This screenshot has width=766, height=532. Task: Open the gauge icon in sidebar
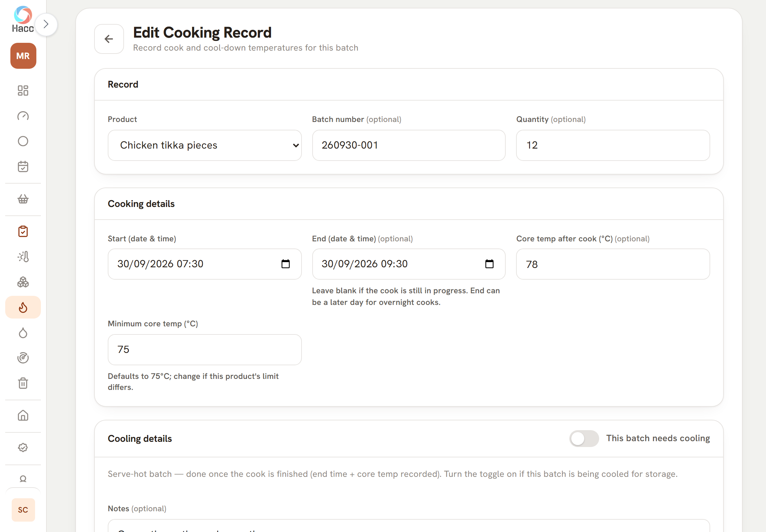point(23,116)
